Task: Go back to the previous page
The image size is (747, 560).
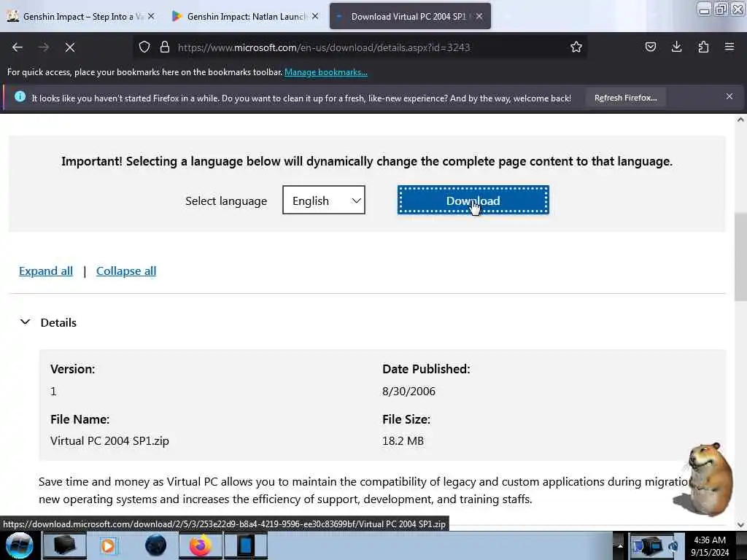Action: [18, 47]
